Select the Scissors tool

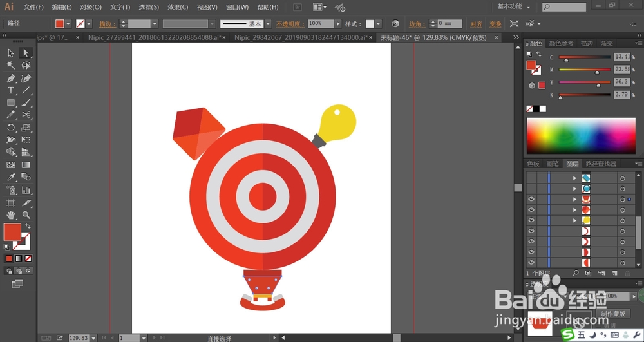(x=26, y=115)
